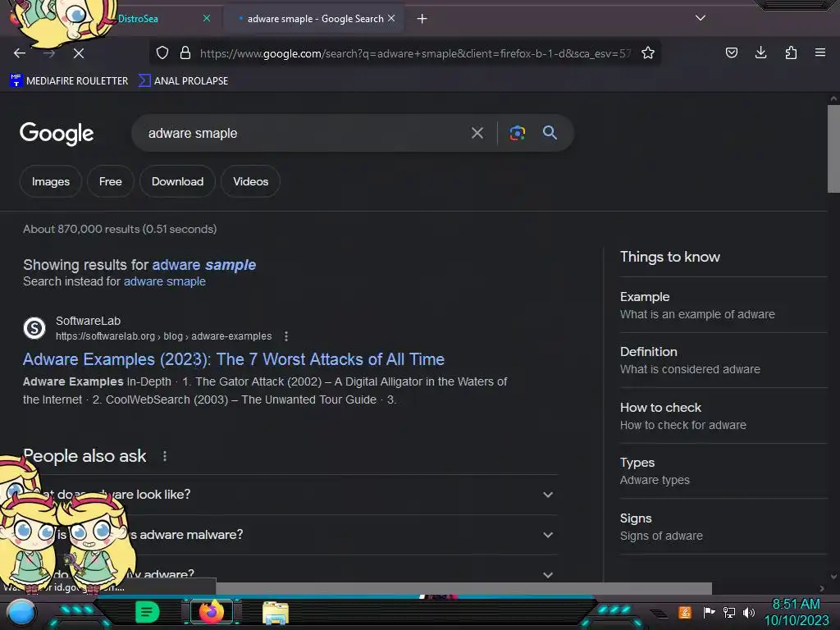Bookmark this page with the star icon
The height and width of the screenshot is (630, 840).
[648, 52]
